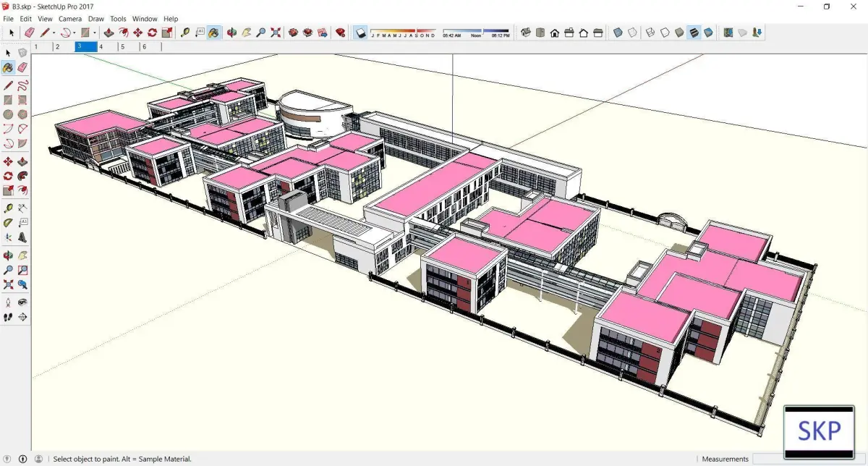Toggle Show/Hide Shadows button
This screenshot has height=466, width=868.
coord(360,33)
